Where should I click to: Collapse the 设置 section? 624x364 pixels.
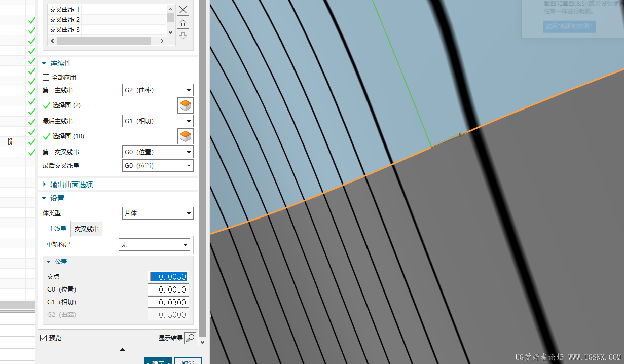click(44, 198)
